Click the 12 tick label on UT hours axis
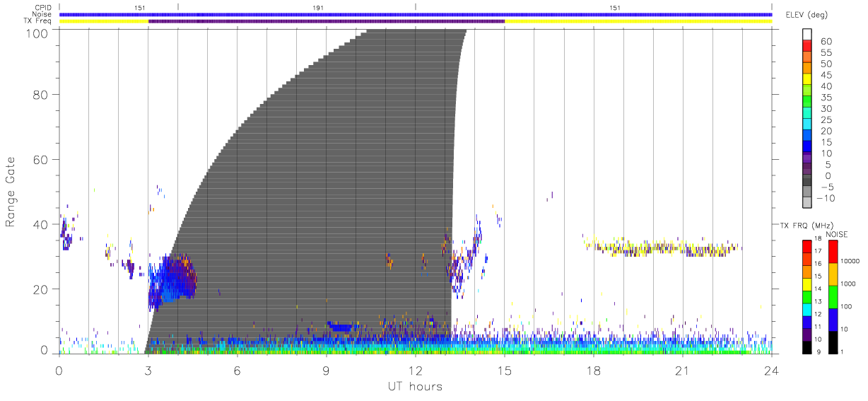 [416, 371]
